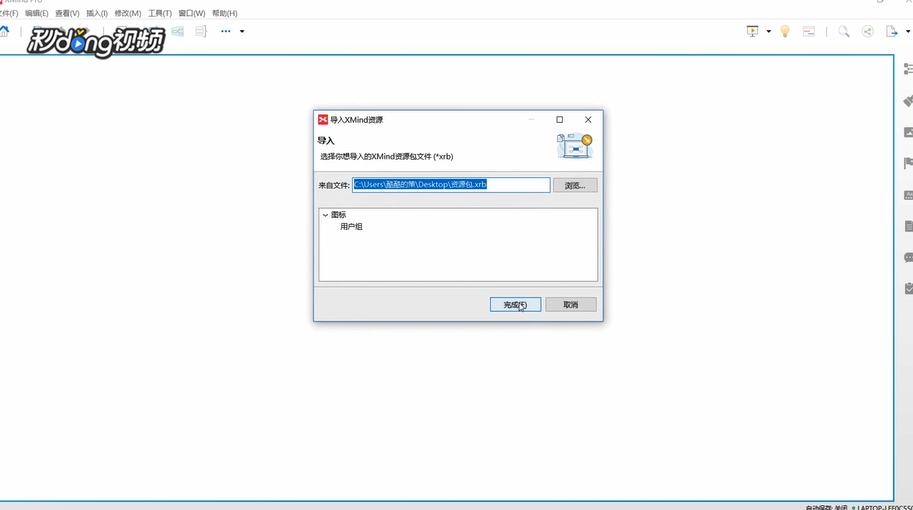
Task: Select the 用户组 tree item
Action: 351,226
